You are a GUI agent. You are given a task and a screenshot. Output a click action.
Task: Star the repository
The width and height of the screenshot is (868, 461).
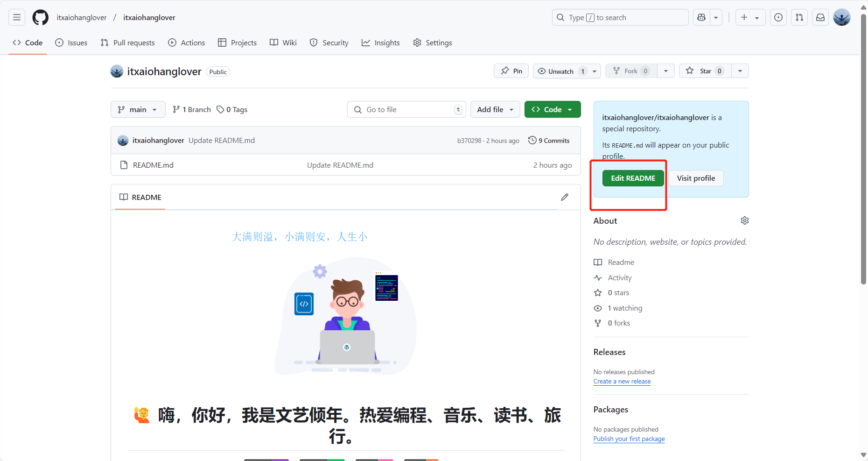[704, 71]
